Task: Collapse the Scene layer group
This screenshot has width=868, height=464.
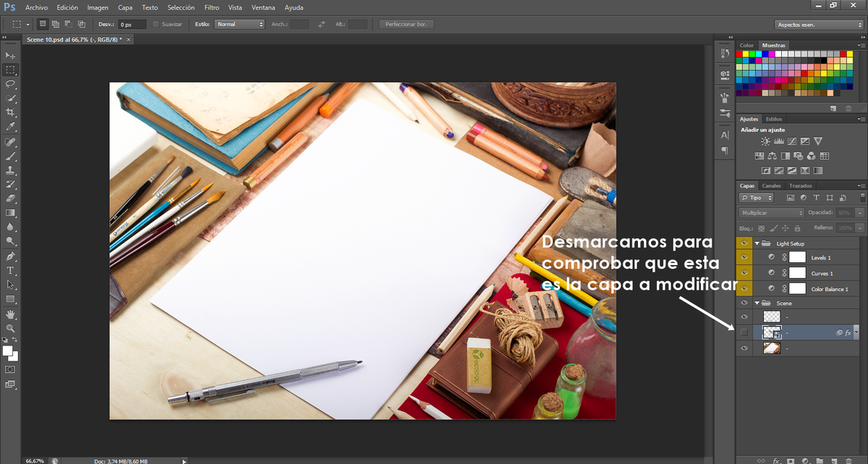Action: [x=755, y=303]
